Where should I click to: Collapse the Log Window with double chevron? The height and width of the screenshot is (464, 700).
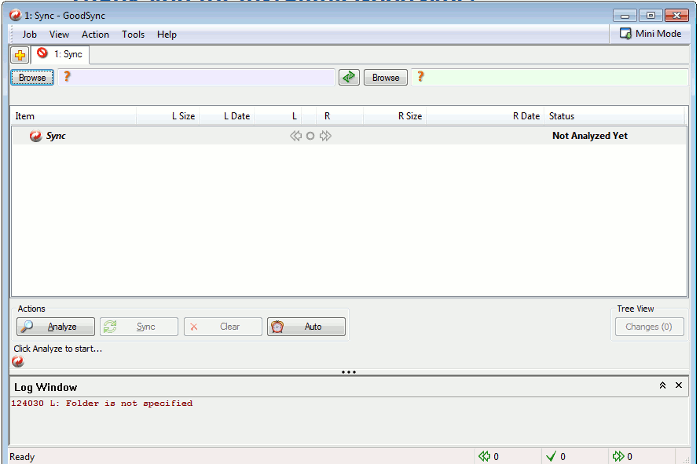click(x=662, y=385)
